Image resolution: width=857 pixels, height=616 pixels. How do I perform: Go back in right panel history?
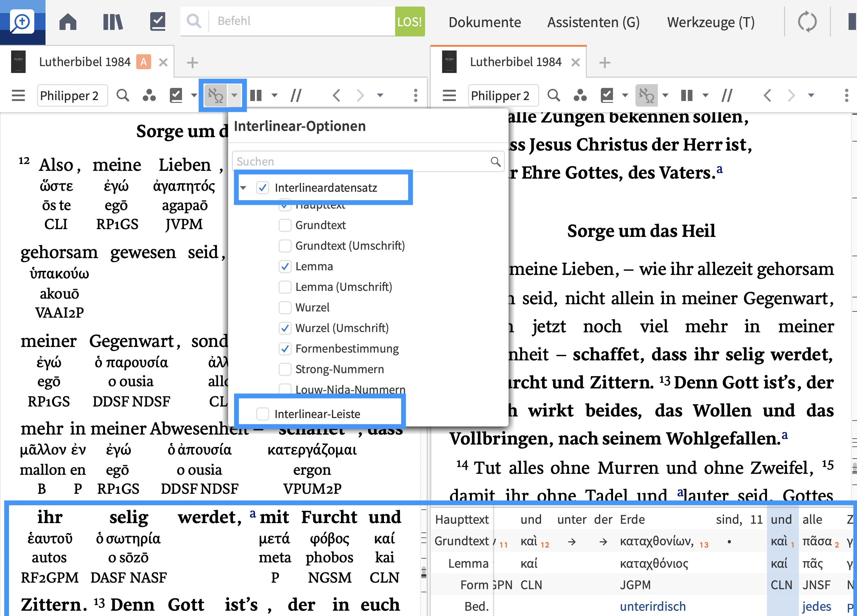click(x=767, y=95)
